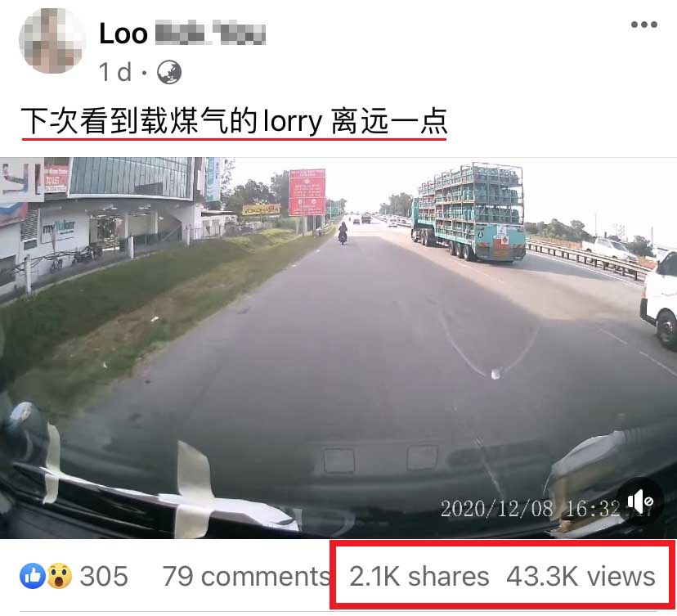Click the red signboard in the video
Screen dimensions: 677x616
coord(307,193)
